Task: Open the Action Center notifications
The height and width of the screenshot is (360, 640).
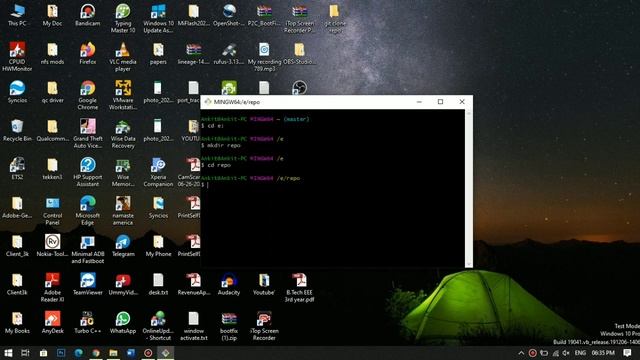Action: point(627,353)
